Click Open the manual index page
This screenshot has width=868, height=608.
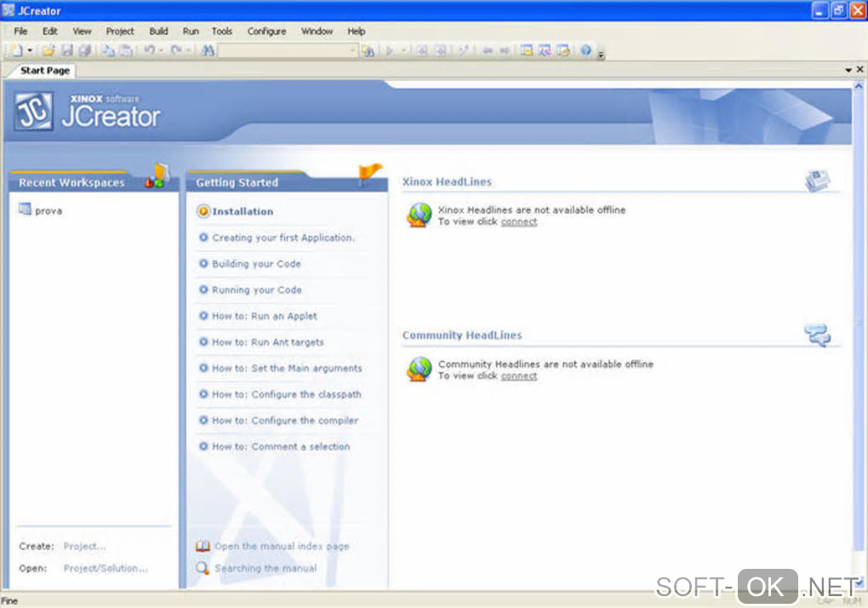(282, 546)
